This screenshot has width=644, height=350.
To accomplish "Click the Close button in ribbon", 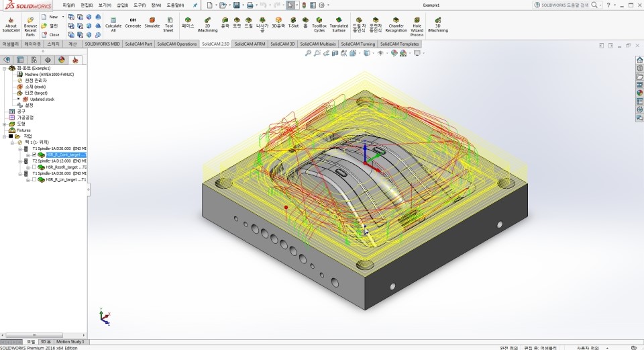I will click(x=50, y=35).
